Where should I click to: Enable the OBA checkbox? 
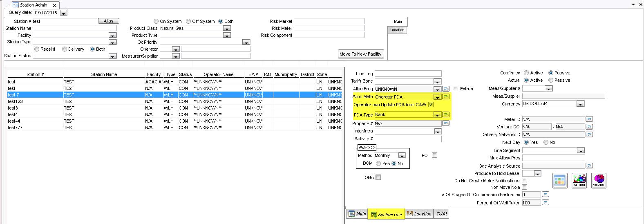(378, 177)
